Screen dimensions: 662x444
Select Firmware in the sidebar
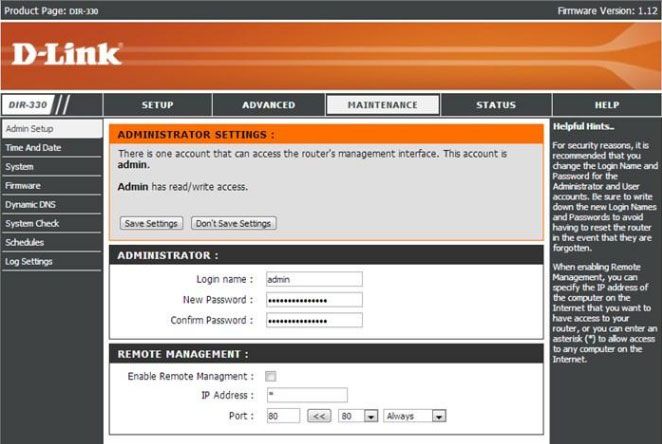25,186
